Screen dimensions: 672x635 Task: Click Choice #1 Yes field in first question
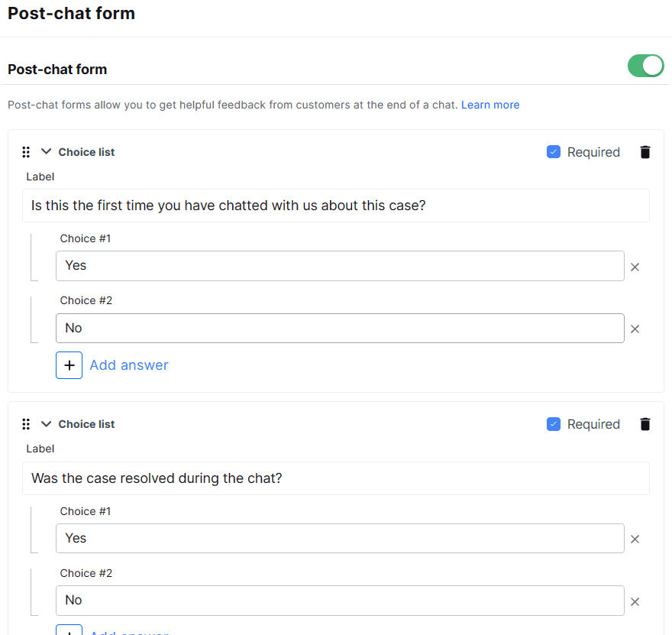click(x=340, y=266)
